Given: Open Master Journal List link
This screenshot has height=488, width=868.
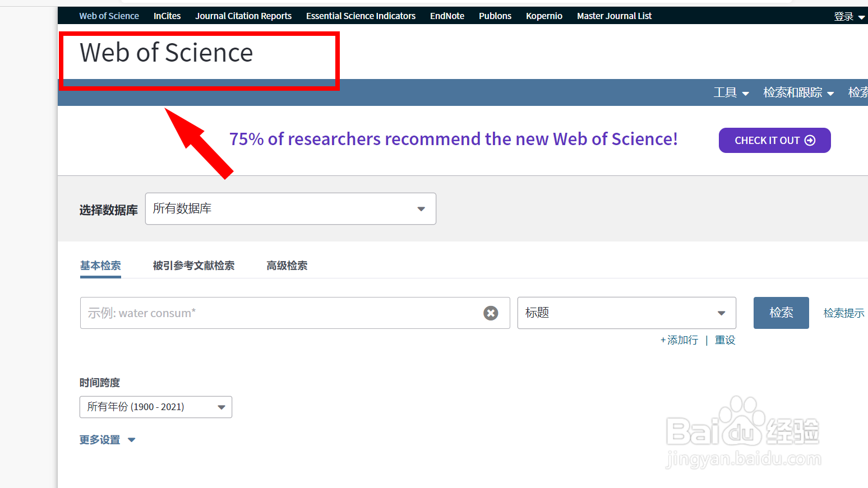Looking at the screenshot, I should pyautogui.click(x=614, y=16).
